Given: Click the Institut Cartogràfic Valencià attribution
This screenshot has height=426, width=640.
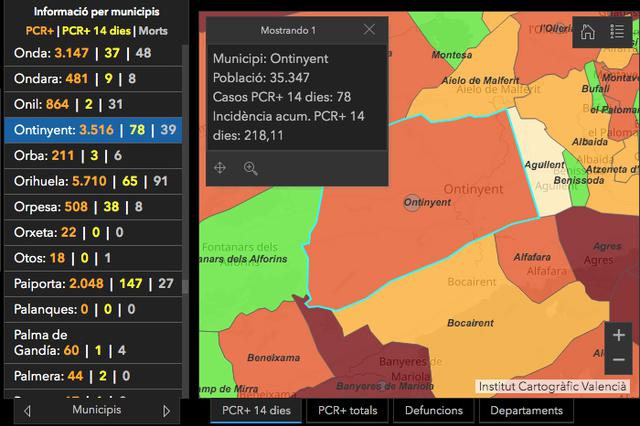Looking at the screenshot, I should [x=553, y=386].
